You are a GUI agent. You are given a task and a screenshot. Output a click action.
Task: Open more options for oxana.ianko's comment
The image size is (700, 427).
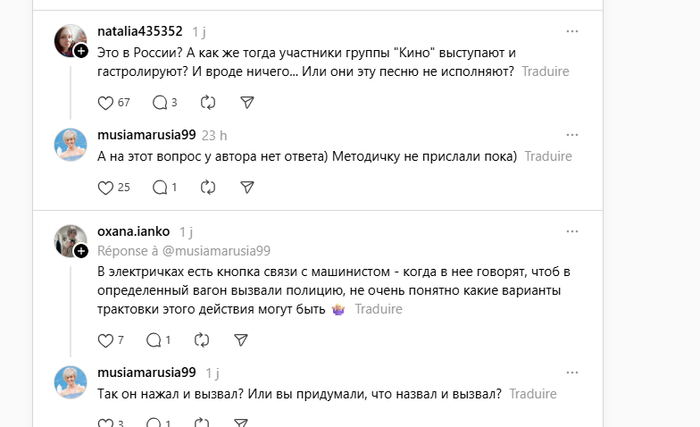pos(572,231)
